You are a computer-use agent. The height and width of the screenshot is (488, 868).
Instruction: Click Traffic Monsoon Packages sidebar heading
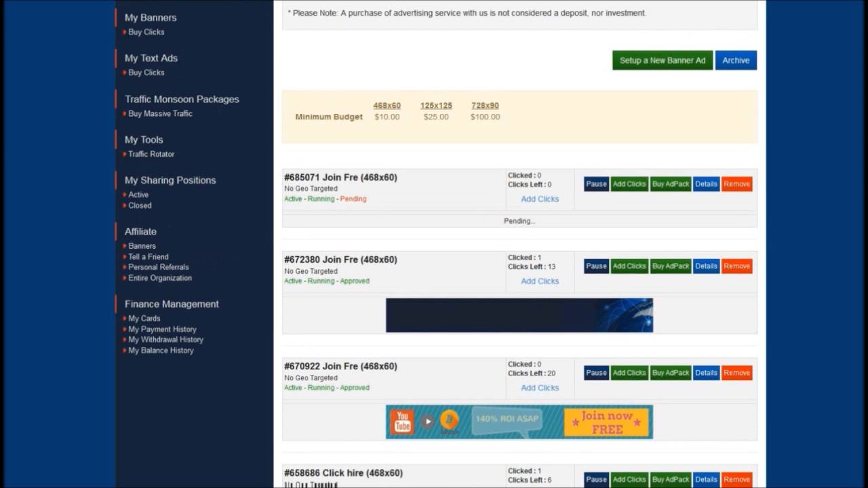[x=182, y=99]
